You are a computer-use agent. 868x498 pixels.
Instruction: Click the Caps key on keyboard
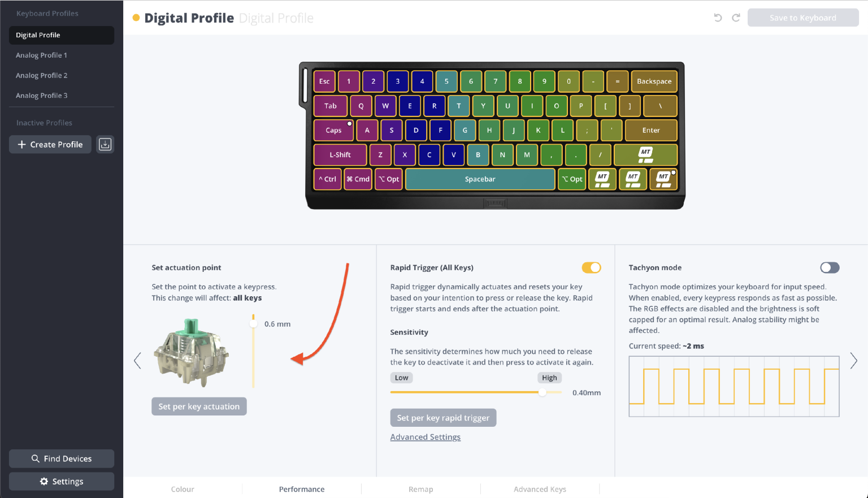(333, 130)
